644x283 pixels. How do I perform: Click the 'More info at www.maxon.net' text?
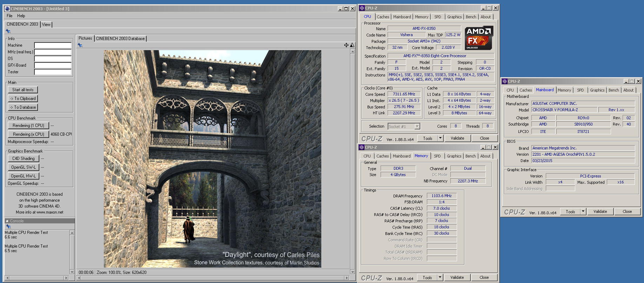40,212
